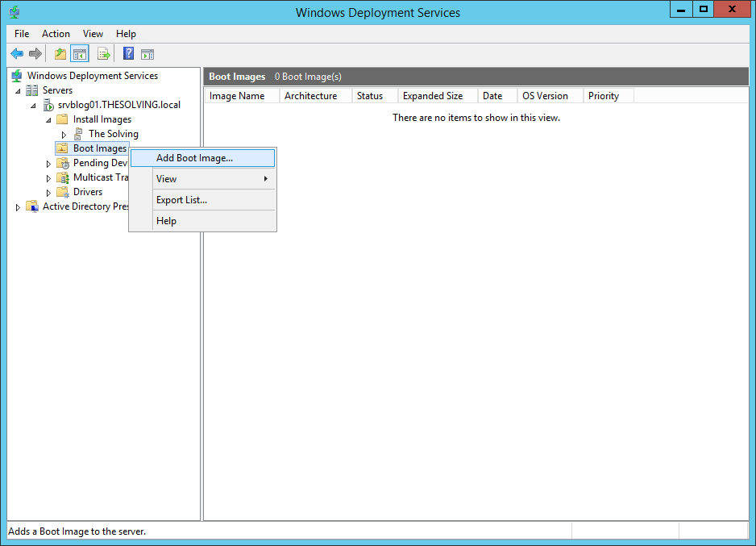Click the Pending Devices folder icon
The width and height of the screenshot is (756, 546).
[63, 163]
